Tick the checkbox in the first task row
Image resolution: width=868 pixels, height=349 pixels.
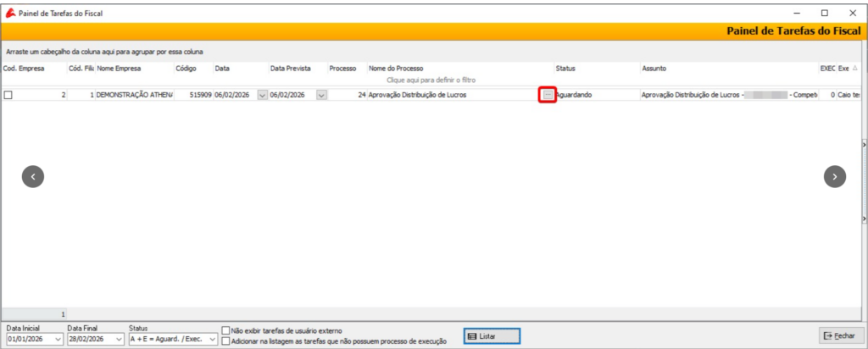8,96
